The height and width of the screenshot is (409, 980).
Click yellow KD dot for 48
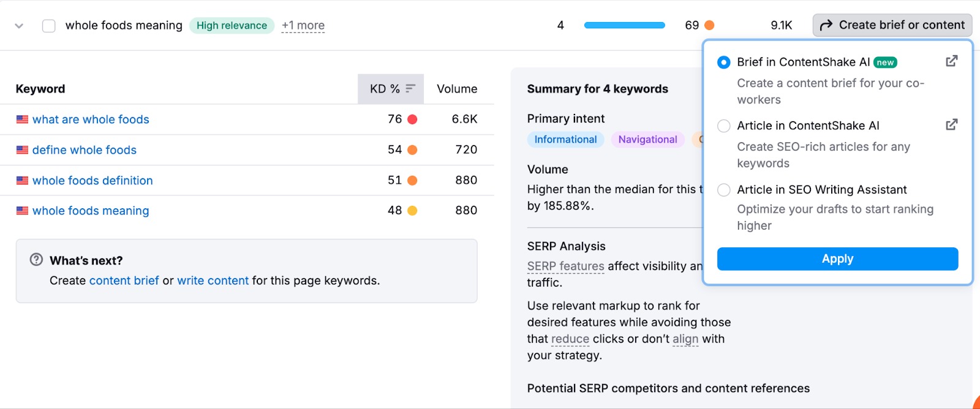[412, 211]
